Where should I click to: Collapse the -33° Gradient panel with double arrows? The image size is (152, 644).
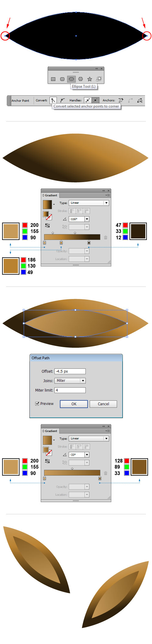pyautogui.click(x=103, y=426)
